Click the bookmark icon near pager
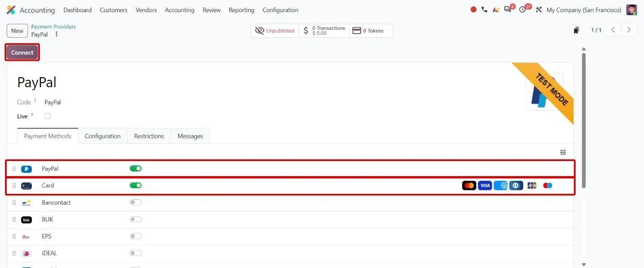The width and height of the screenshot is (644, 268). click(x=576, y=30)
